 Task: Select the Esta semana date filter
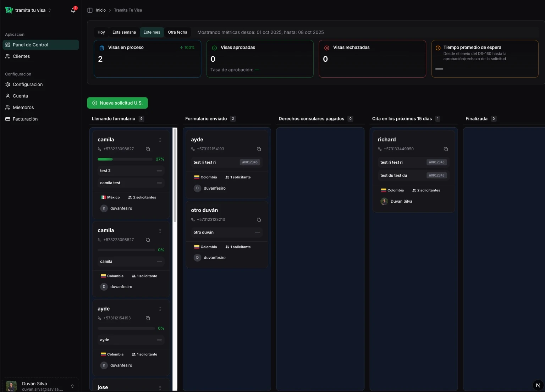(x=124, y=32)
